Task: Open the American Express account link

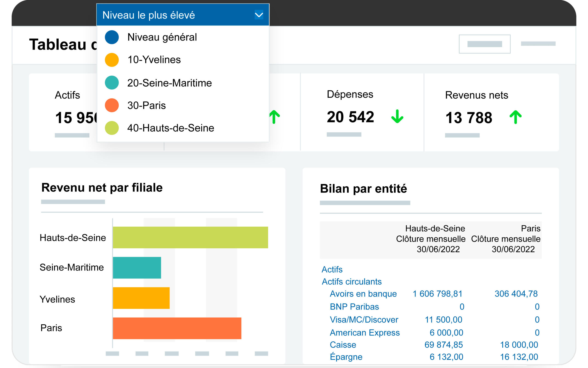Action: click(x=365, y=333)
